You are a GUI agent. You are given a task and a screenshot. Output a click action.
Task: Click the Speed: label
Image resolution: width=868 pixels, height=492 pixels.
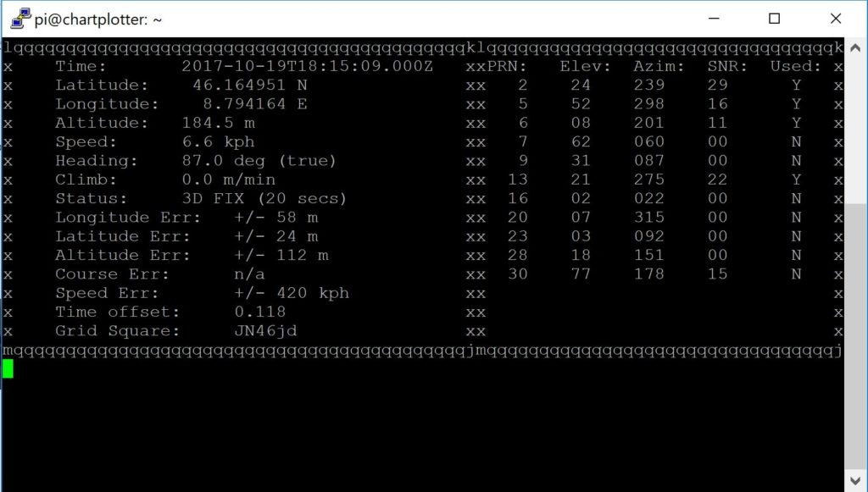click(x=86, y=142)
